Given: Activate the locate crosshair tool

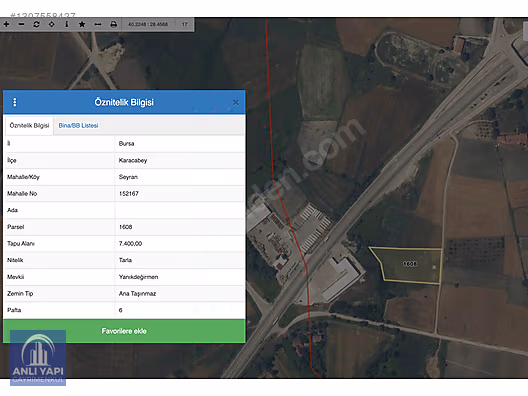Looking at the screenshot, I should coord(52,24).
